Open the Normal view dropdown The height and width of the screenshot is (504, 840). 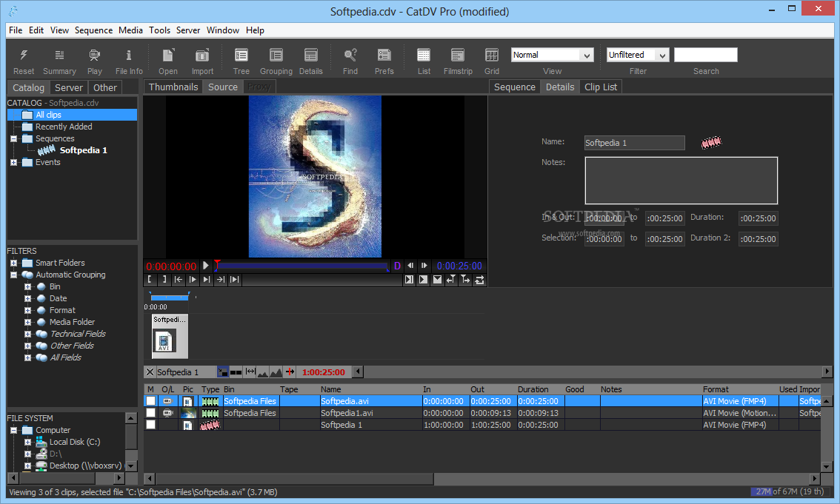pyautogui.click(x=553, y=55)
